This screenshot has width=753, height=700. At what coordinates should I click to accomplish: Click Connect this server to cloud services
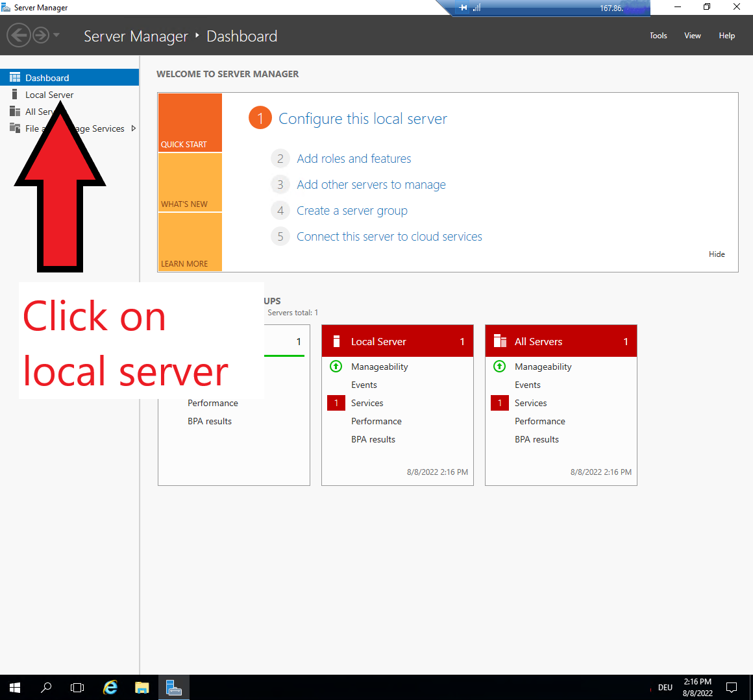(x=389, y=237)
